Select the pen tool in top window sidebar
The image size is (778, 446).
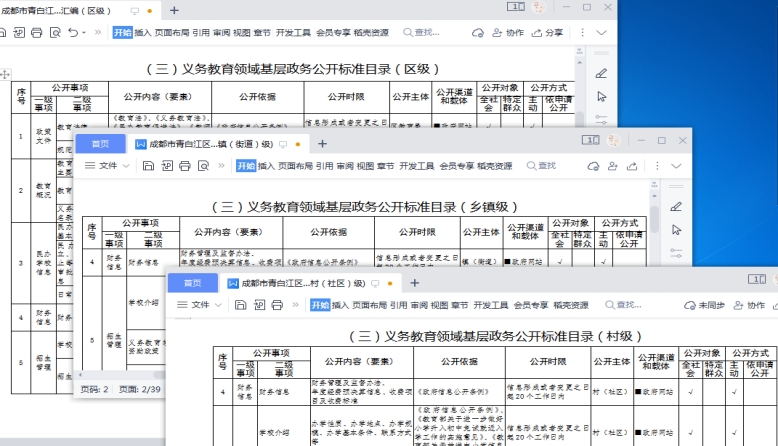tap(601, 73)
